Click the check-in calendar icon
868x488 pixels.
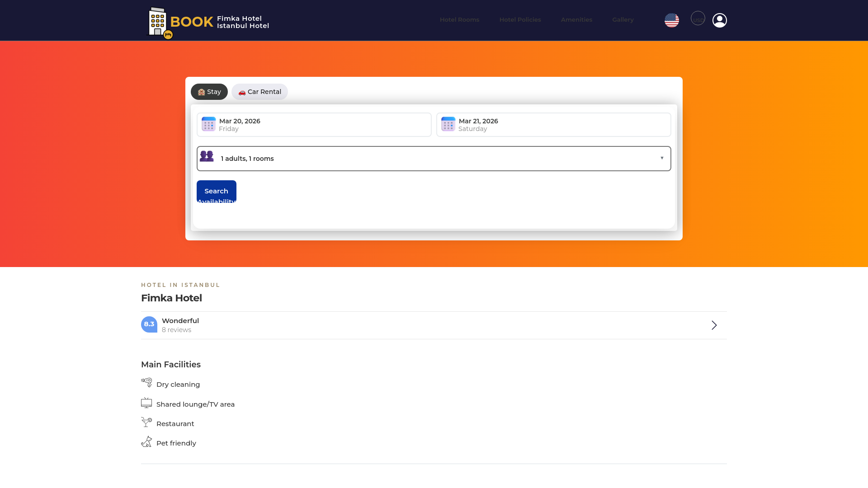coord(208,124)
